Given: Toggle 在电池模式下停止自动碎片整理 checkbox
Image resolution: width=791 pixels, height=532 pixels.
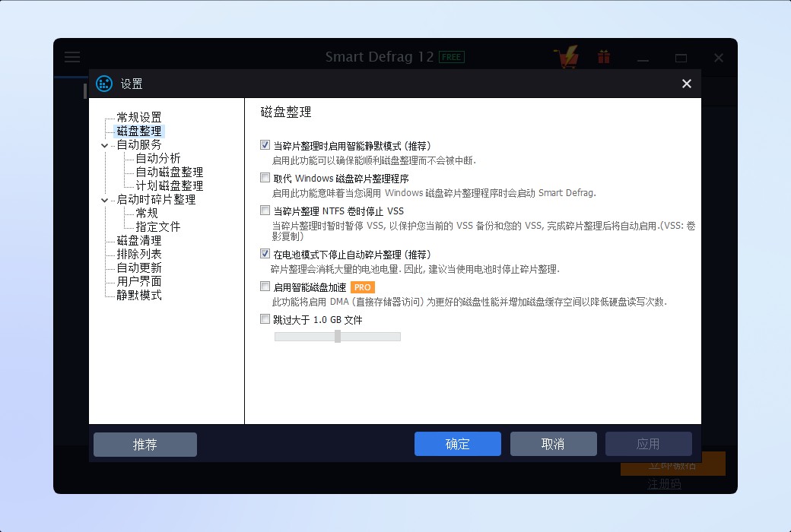Looking at the screenshot, I should (265, 254).
